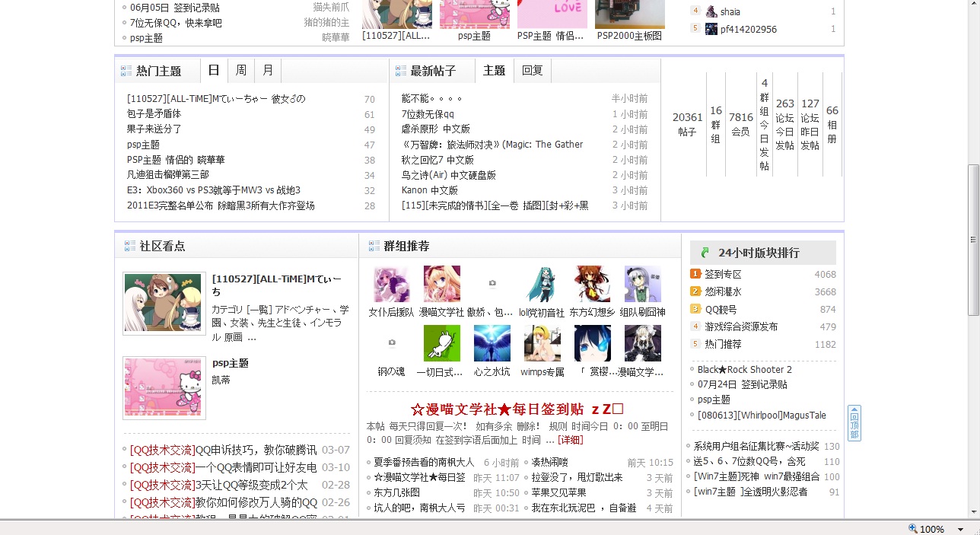
Task: Click the 详细 link under daily sign-in post
Action: click(571, 440)
